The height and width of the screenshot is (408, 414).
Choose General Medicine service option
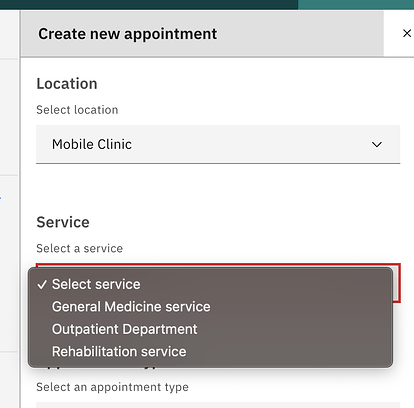(131, 307)
